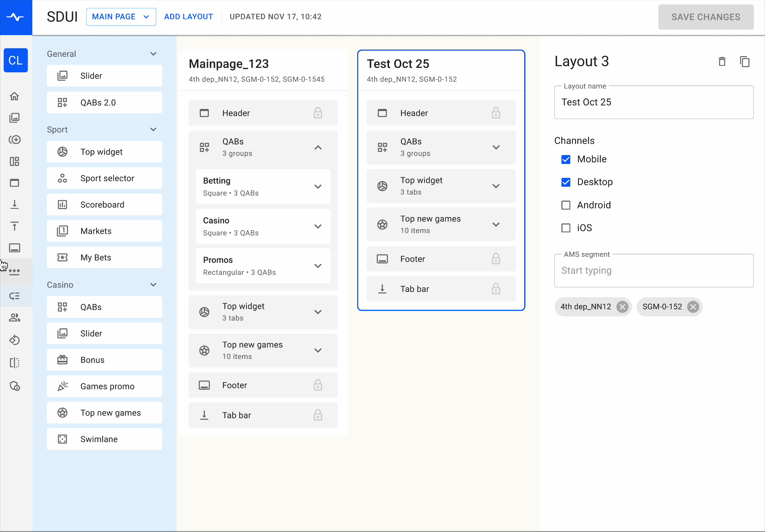This screenshot has height=532, width=765.
Task: Click the duplicate icon beside the trash icon
Action: click(745, 62)
